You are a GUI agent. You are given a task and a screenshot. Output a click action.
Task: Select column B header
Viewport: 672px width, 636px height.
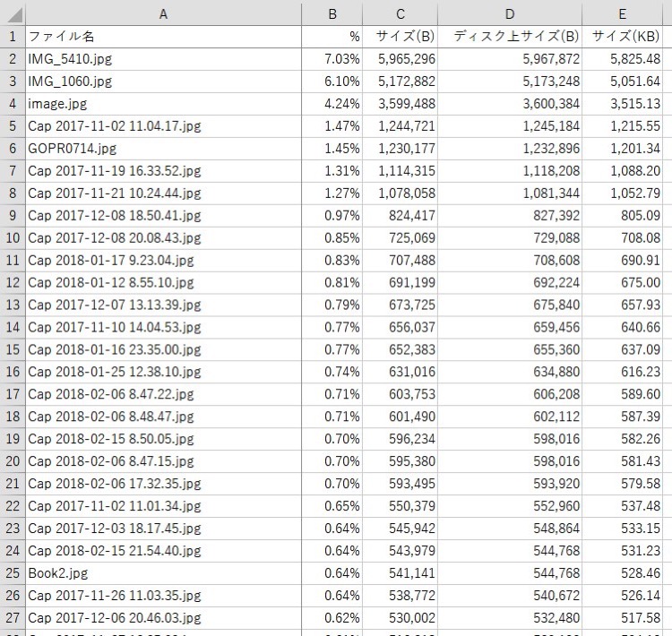[x=332, y=13]
